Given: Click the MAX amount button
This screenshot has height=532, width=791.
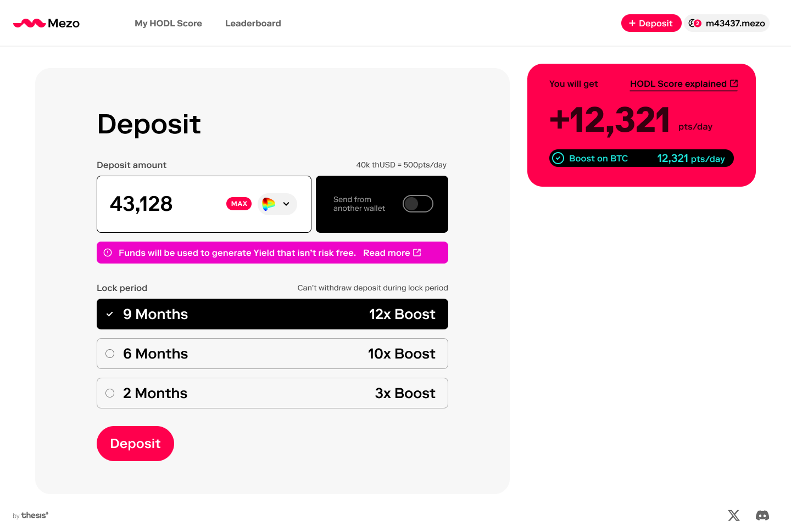Looking at the screenshot, I should coord(239,204).
